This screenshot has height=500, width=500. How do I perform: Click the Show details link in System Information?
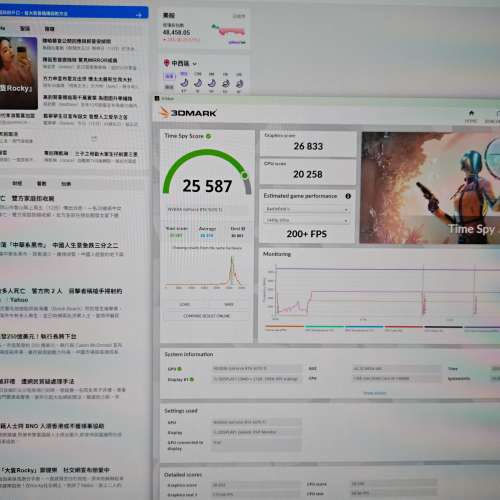[375, 393]
